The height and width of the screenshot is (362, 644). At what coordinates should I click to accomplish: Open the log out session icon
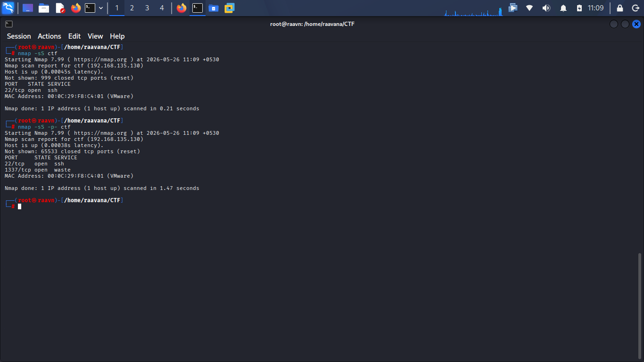point(635,8)
